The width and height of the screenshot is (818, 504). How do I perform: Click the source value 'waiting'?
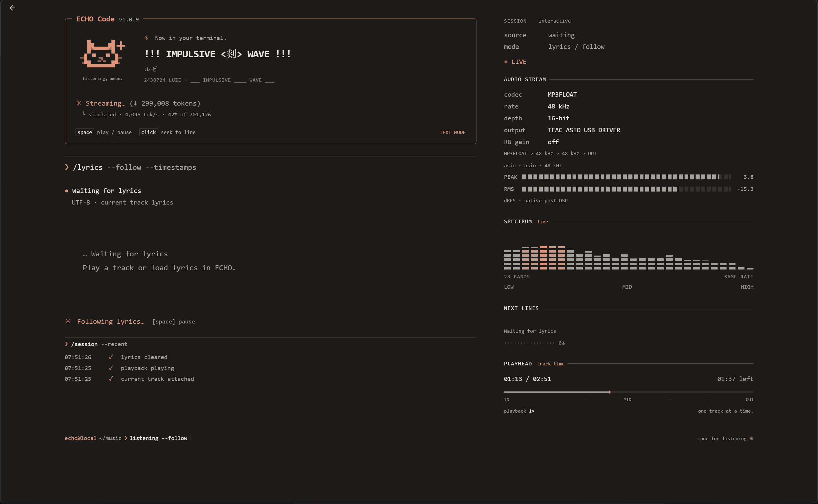(x=561, y=35)
